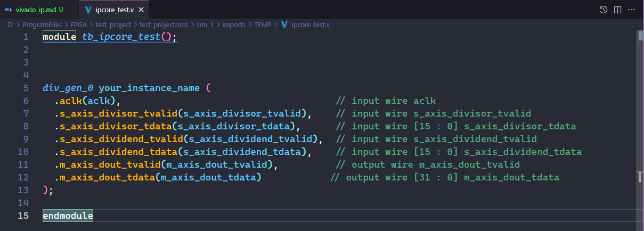Open the sim_1 breadcrumb dropdown
This screenshot has width=644, height=231.
(202, 24)
